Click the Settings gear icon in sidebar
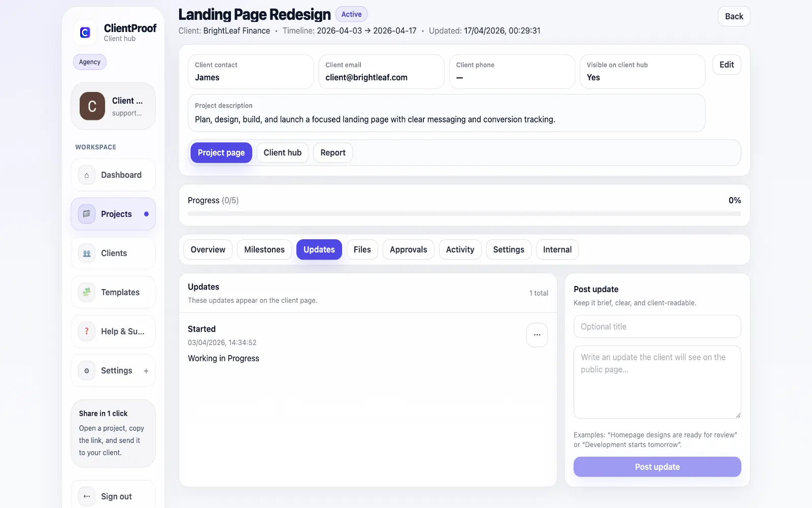812x508 pixels. 86,371
